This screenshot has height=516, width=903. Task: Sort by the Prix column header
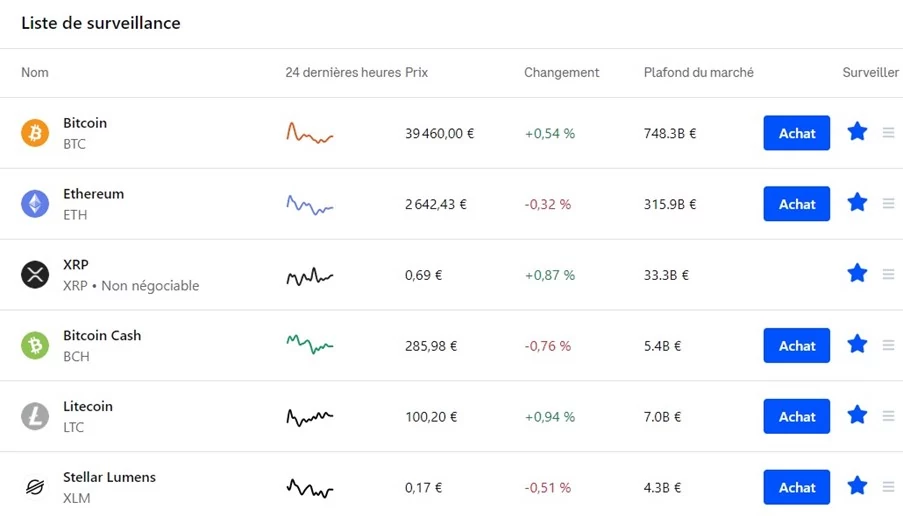416,73
